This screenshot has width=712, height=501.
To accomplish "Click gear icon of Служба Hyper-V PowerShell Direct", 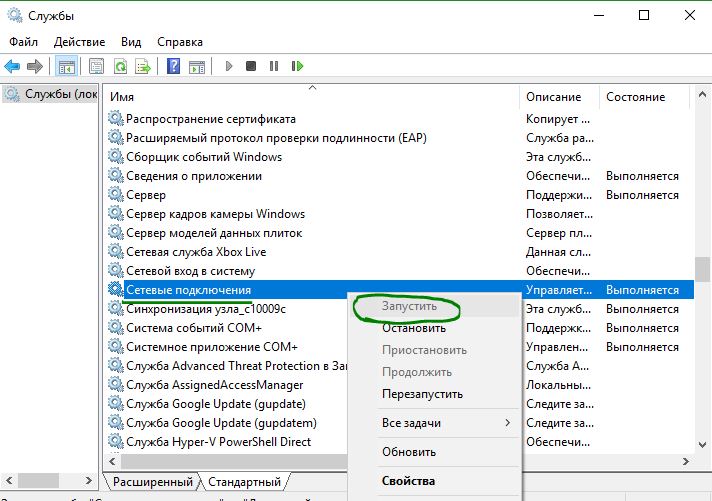I will tap(116, 441).
